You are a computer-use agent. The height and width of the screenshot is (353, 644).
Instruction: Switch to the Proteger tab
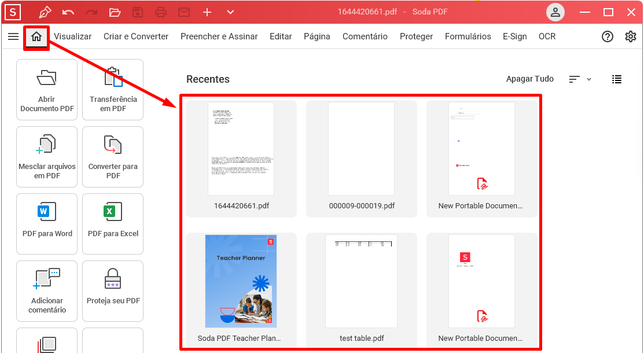point(416,36)
